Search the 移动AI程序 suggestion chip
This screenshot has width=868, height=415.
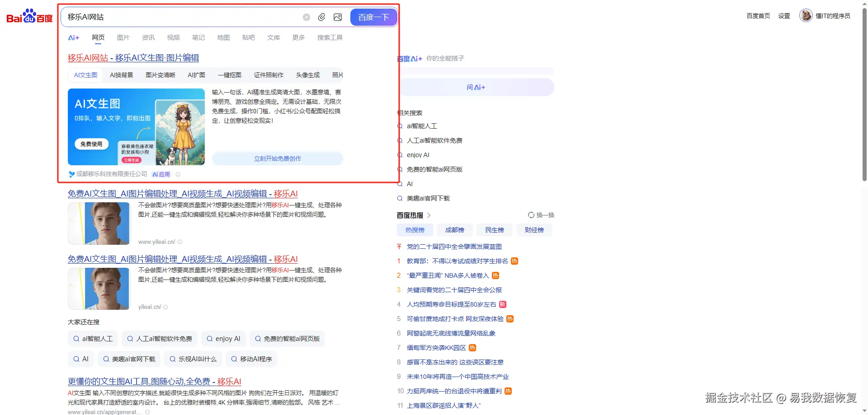coord(251,359)
